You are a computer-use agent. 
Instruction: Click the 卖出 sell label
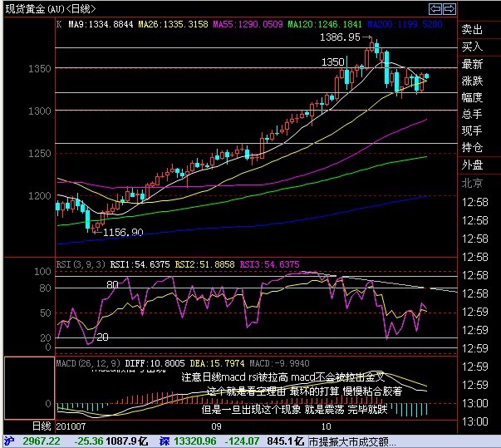pyautogui.click(x=472, y=30)
